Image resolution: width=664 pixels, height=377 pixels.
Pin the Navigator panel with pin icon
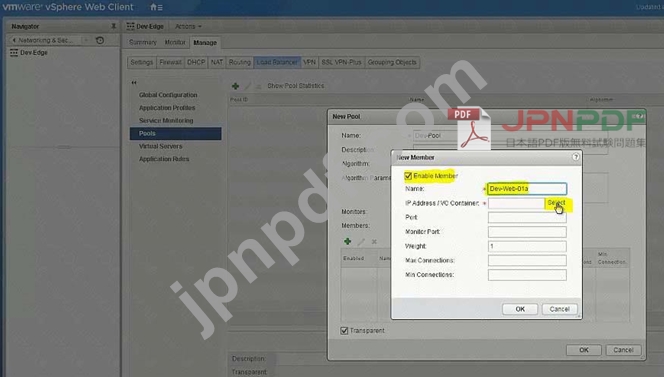pyautogui.click(x=113, y=26)
